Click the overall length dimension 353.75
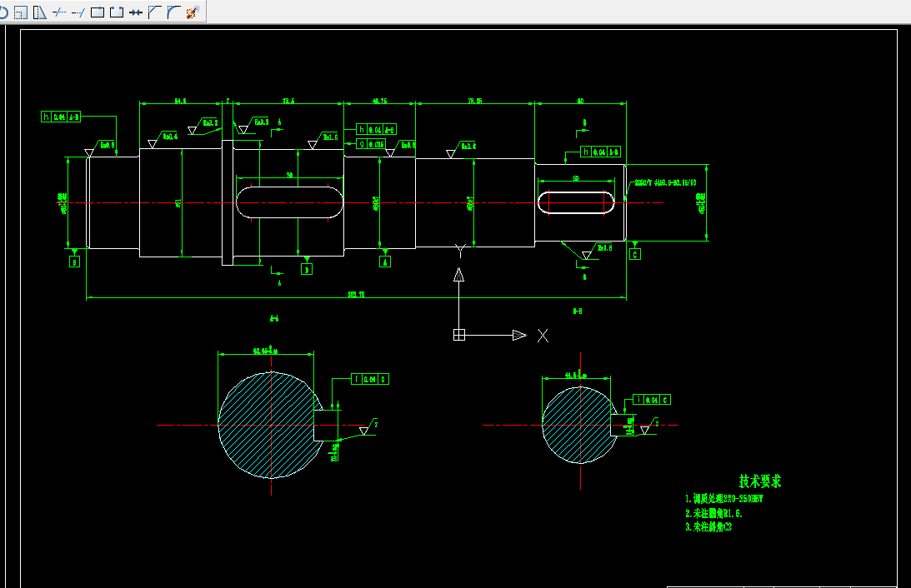The width and height of the screenshot is (911, 588). coord(356,294)
